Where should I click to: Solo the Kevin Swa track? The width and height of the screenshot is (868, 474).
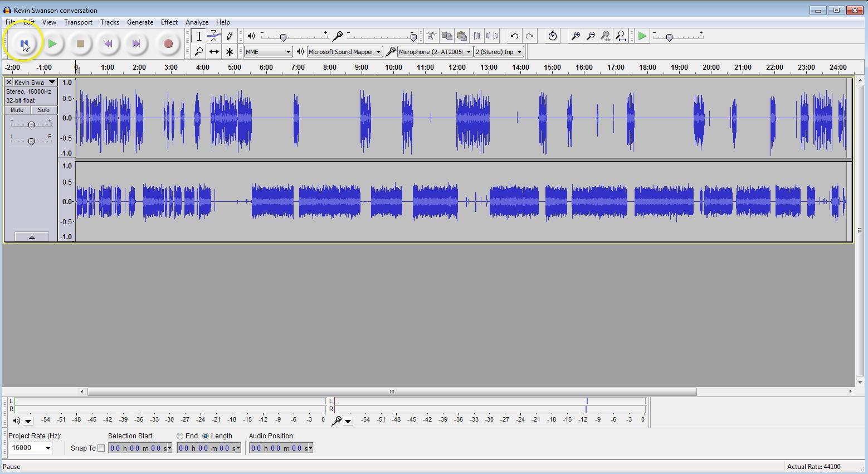(43, 110)
